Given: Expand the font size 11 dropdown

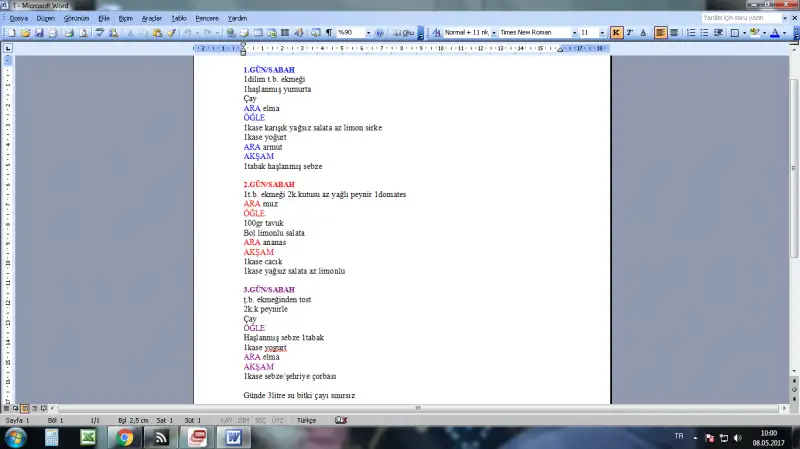Looking at the screenshot, I should [602, 33].
